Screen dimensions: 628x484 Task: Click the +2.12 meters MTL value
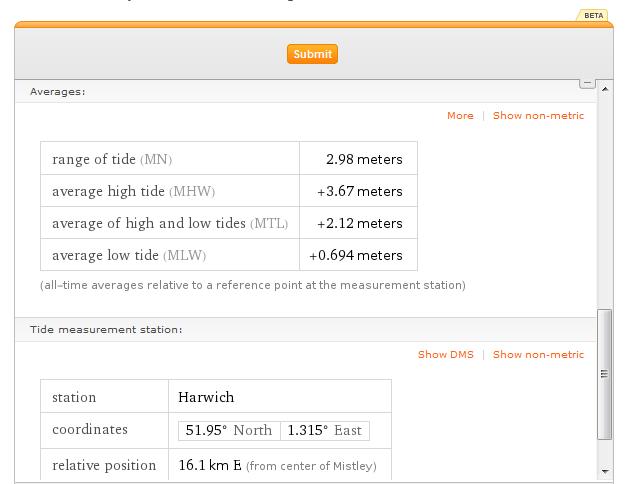point(360,223)
